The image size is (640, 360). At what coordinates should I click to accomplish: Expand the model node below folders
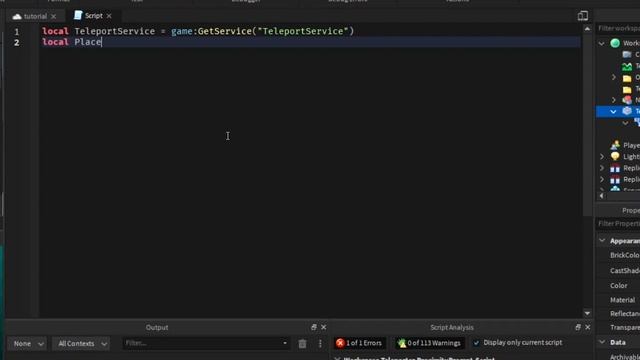(613, 100)
